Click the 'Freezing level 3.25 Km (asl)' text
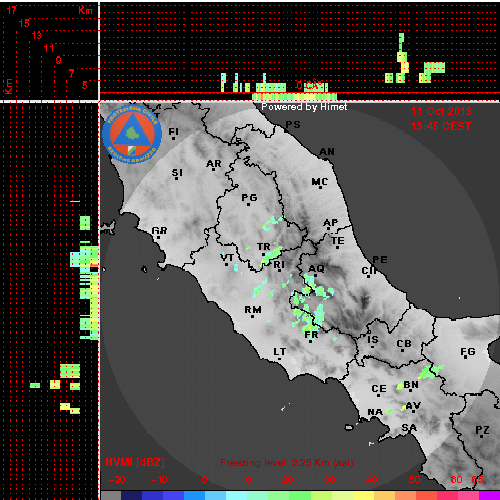The image size is (500, 500). [287, 463]
